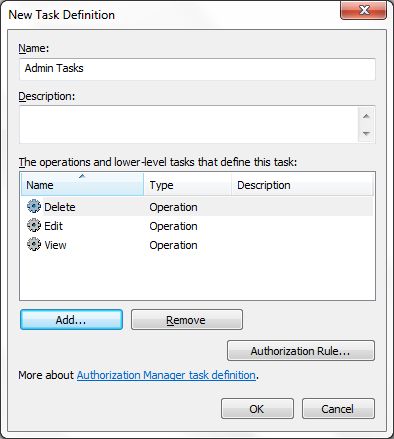Click the Description column header
Viewport: 394px width, 439px height.
click(302, 184)
